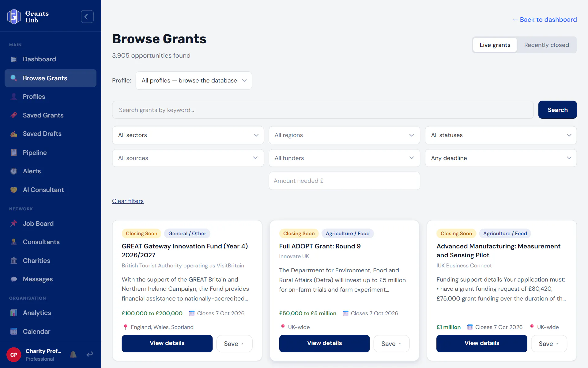Focus the Search grants by keyword field

323,110
